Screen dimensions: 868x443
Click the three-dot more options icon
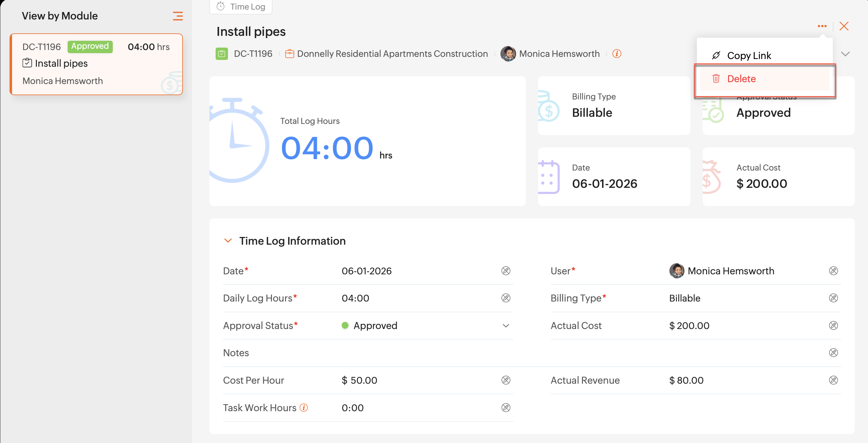point(822,26)
